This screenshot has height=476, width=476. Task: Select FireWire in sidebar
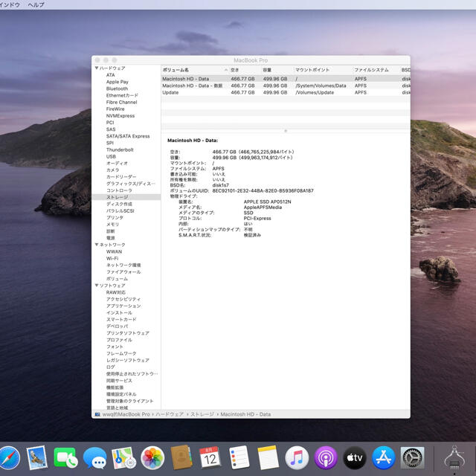(x=115, y=109)
